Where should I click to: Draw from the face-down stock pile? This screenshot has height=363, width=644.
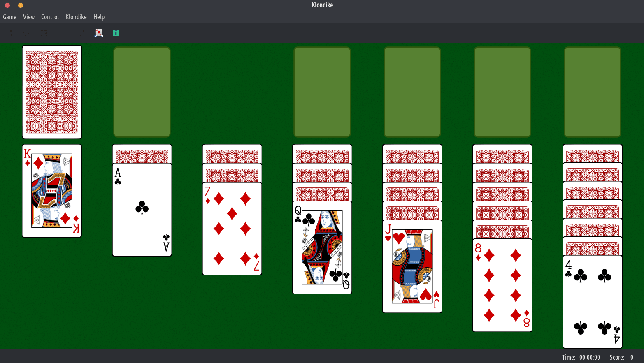52,92
